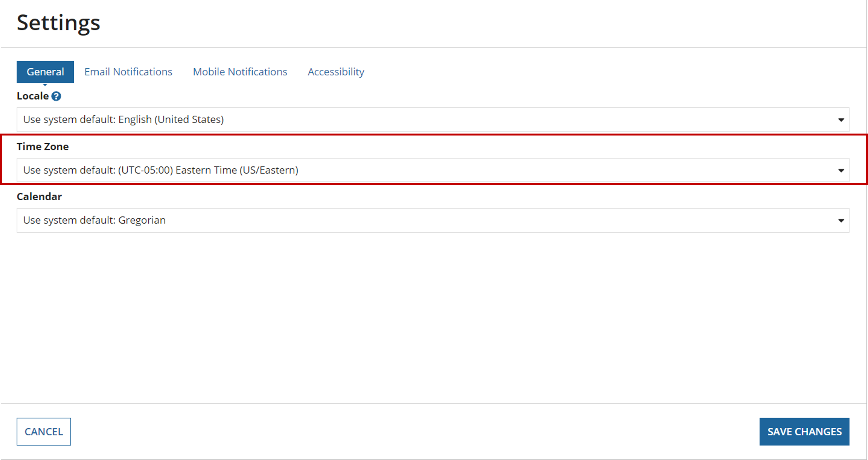Expand the Locale system default combo box

[x=433, y=120]
